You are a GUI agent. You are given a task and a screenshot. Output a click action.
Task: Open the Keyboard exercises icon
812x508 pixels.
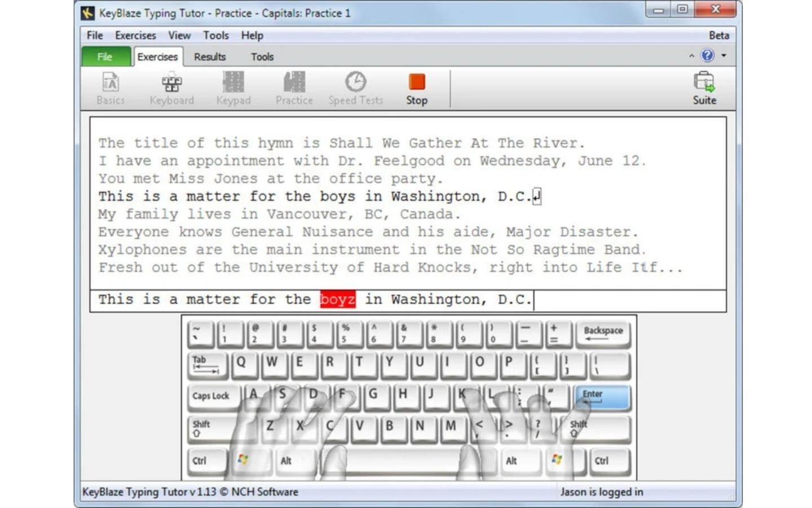(172, 89)
